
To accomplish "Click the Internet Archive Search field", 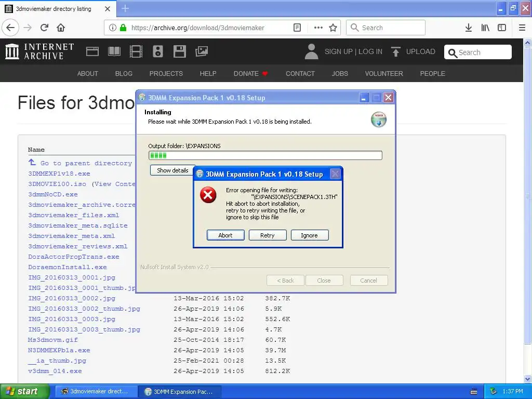I will (478, 52).
